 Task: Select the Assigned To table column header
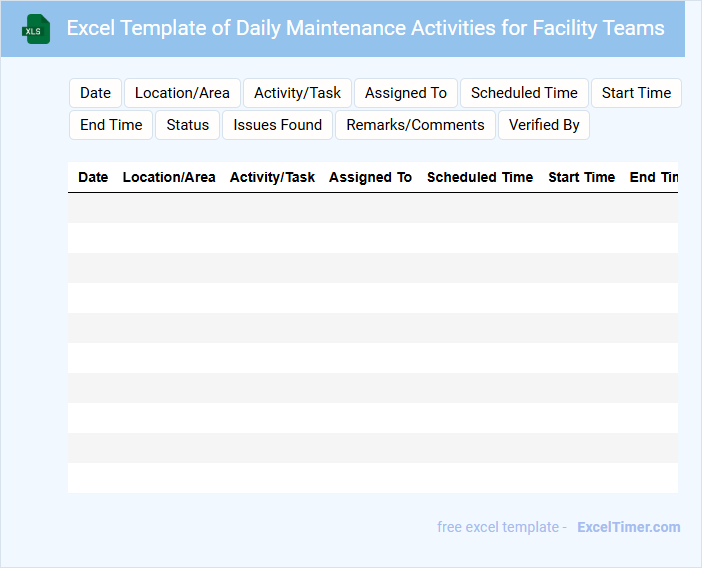[370, 177]
